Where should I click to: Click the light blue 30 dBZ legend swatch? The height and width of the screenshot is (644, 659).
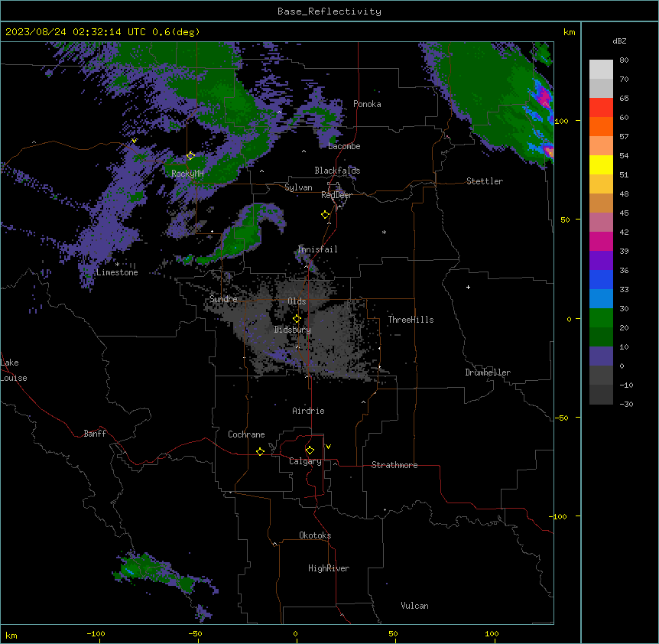(601, 299)
